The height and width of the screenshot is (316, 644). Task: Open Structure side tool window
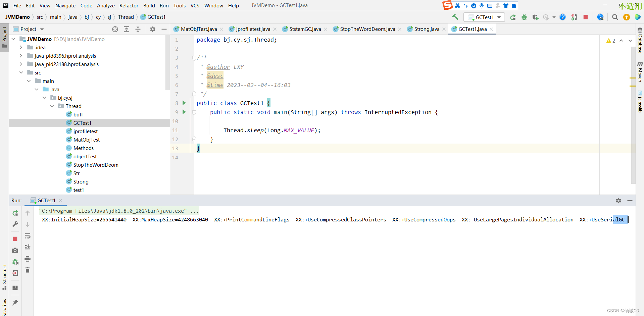coord(4,277)
